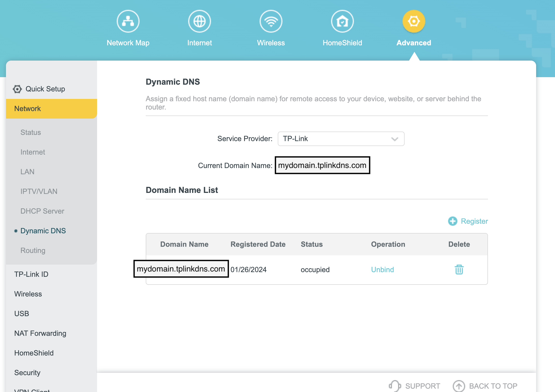Viewport: 555px width, 392px height.
Task: Expand the Service Provider dropdown
Action: (341, 139)
